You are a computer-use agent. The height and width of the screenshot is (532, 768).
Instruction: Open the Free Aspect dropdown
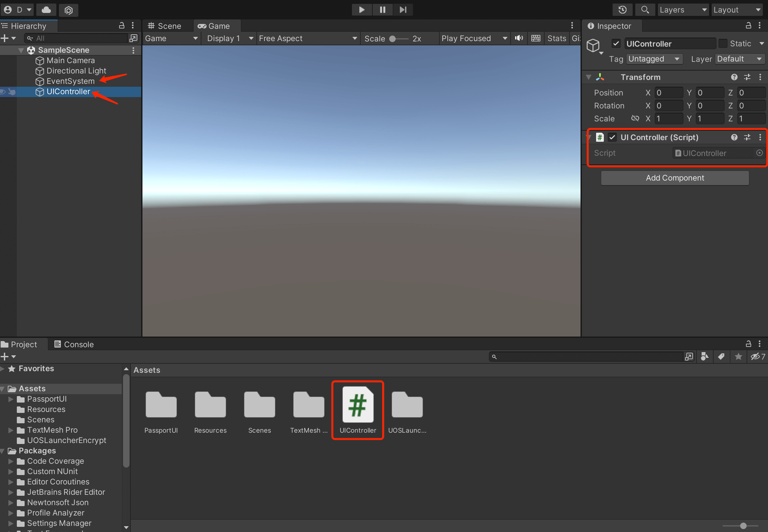pyautogui.click(x=308, y=39)
